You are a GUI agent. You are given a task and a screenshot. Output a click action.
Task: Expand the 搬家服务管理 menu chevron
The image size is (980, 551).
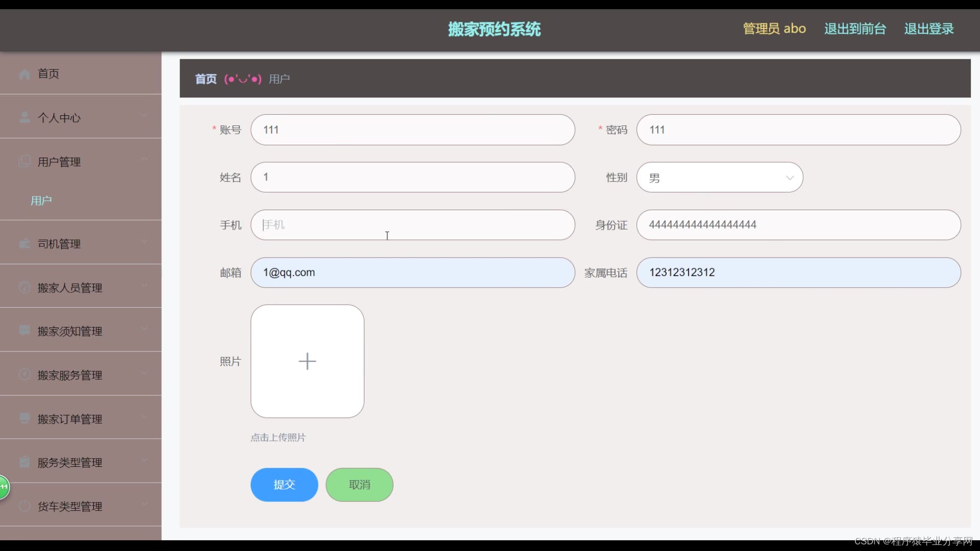[144, 373]
